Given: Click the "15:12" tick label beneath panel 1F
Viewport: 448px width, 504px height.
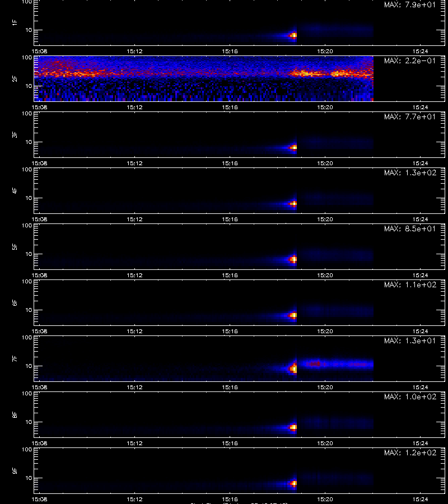Looking at the screenshot, I should [x=134, y=51].
